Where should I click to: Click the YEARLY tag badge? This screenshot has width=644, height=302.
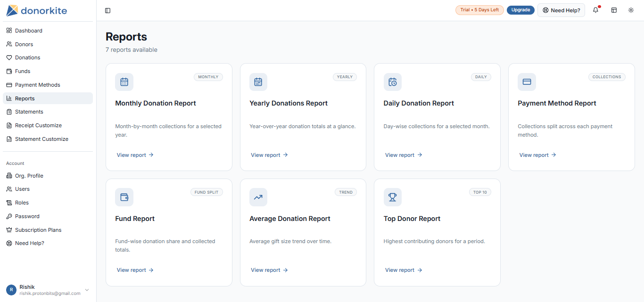(345, 77)
